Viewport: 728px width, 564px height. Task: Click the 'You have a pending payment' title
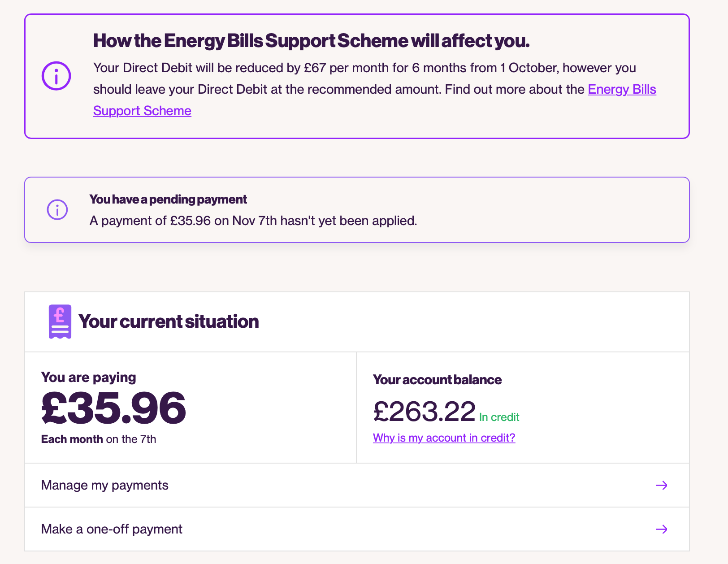click(168, 199)
